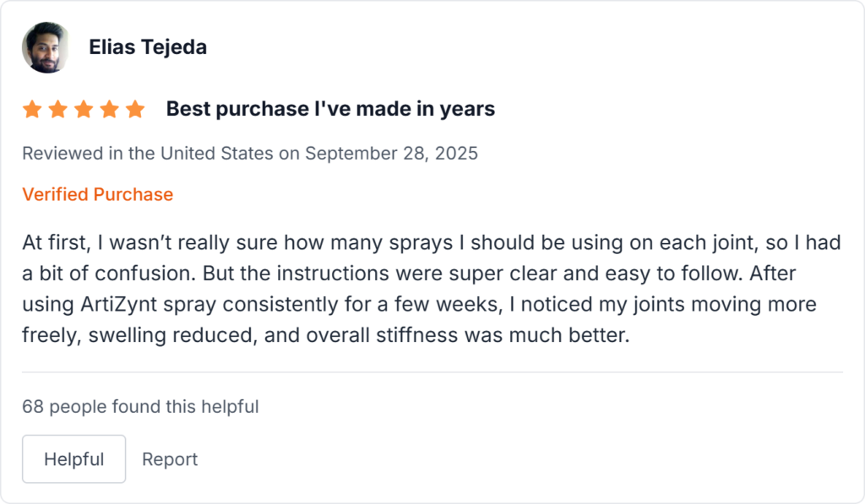Click the third orange rating star
Viewport: 865px width, 504px height.
84,109
